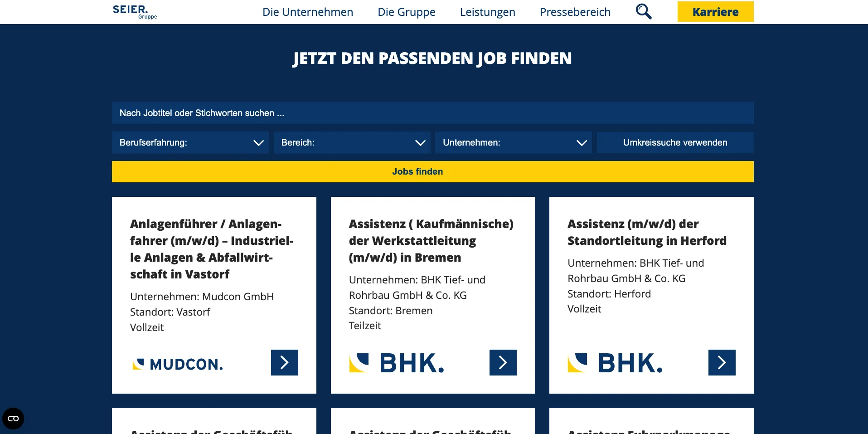The image size is (868, 434).
Task: Open Assistenz Standortleitung Herford job title
Action: click(x=647, y=232)
